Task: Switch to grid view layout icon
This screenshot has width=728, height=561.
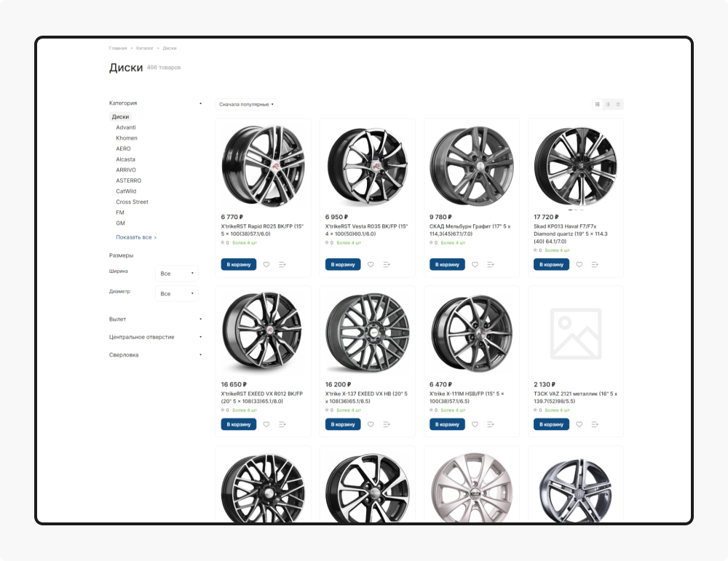Action: pos(597,104)
